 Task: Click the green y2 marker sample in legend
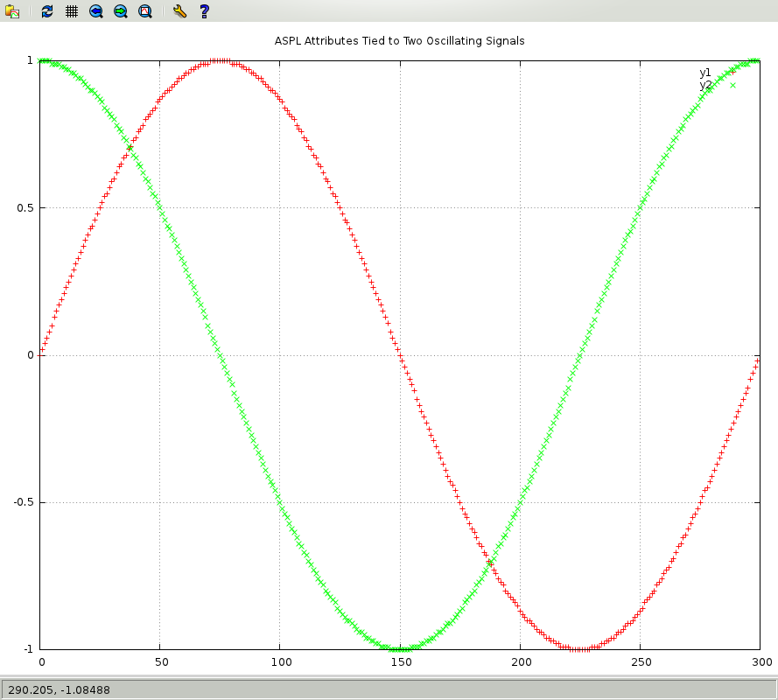[732, 85]
